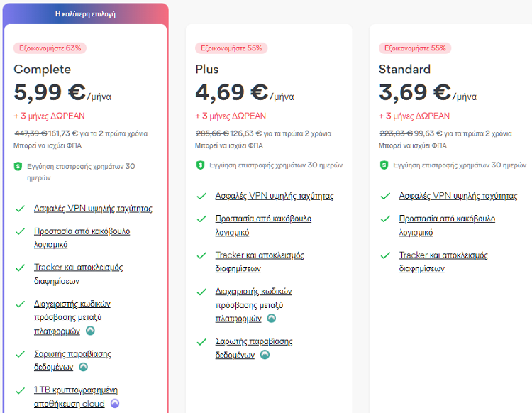Open data breach scanner link in Plus plan
The image size is (532, 413).
click(254, 348)
